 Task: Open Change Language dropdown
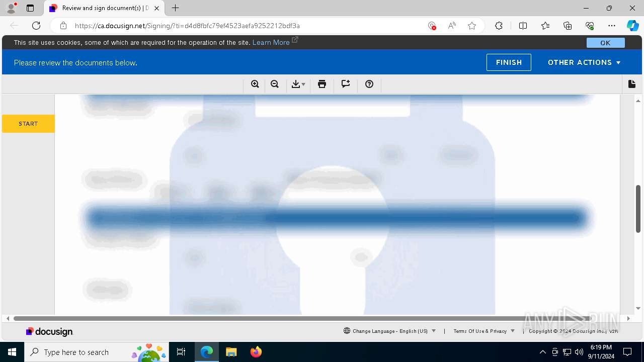(390, 331)
